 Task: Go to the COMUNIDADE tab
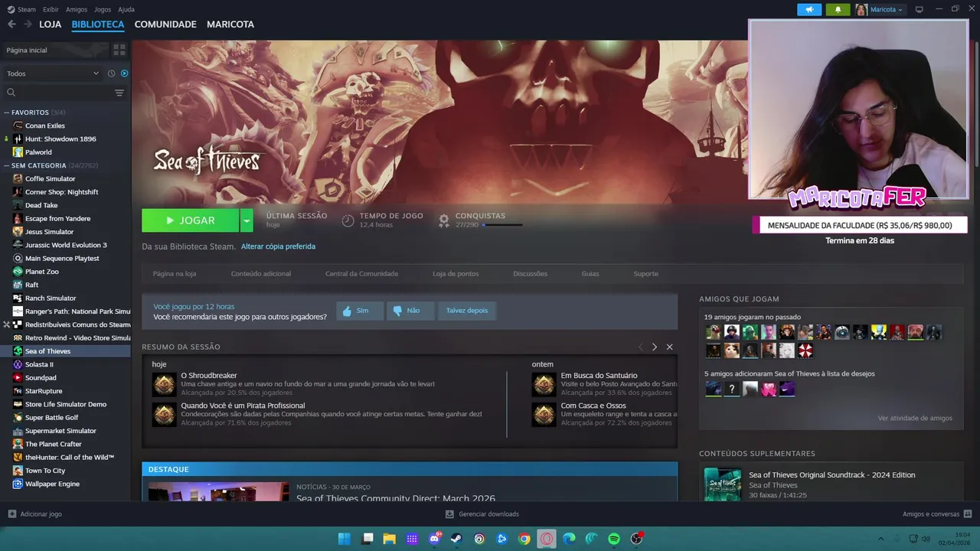[165, 24]
